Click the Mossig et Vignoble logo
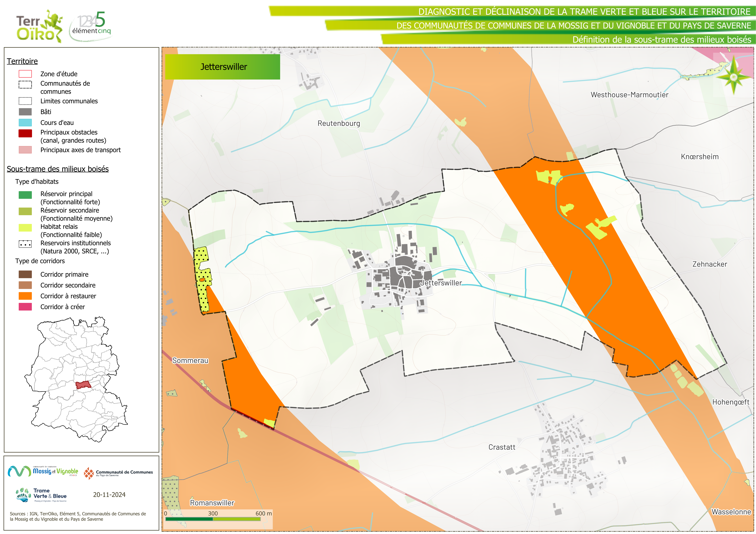Screen dimensions: 756x534 pos(43,471)
